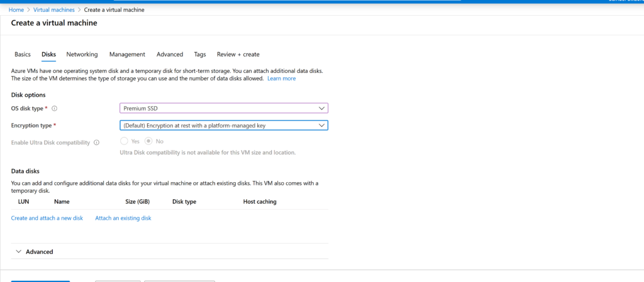Go to Review + create tab
This screenshot has height=282, width=644.
(x=238, y=55)
